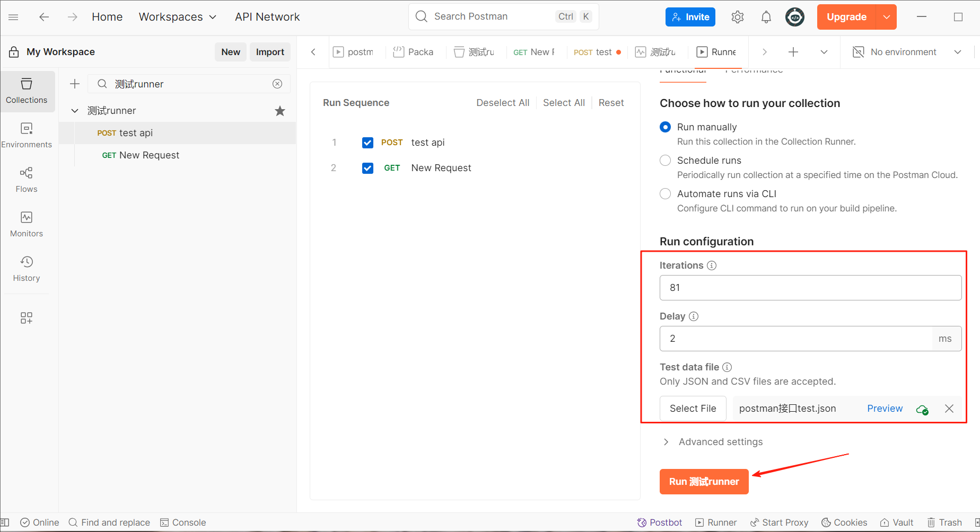Open Find and replace

[x=109, y=522]
